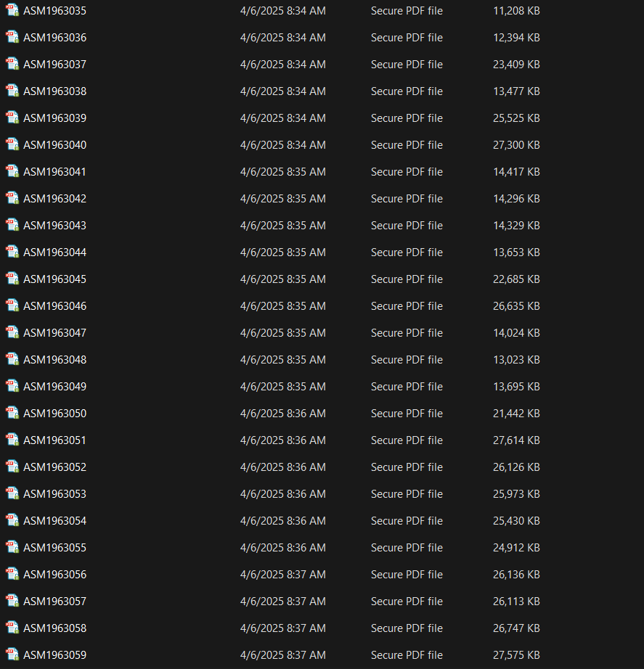Select the PDF icon for ASM1963046
The image size is (644, 669).
12,306
